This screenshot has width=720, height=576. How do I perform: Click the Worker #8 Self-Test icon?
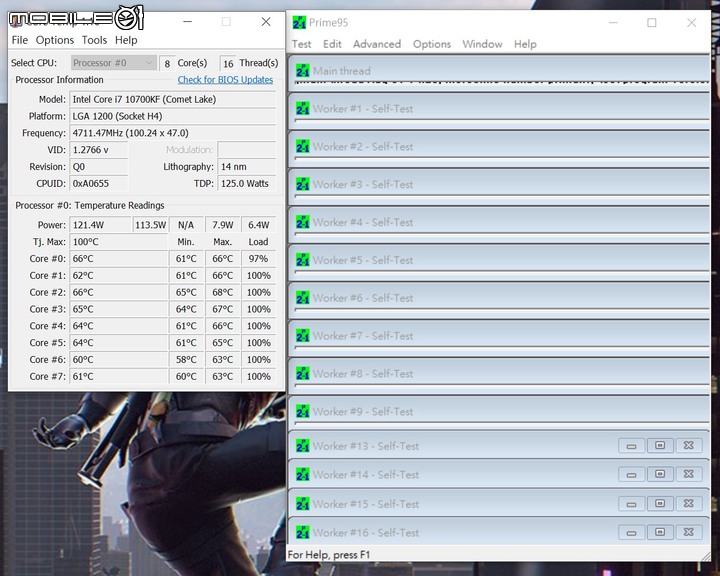303,373
